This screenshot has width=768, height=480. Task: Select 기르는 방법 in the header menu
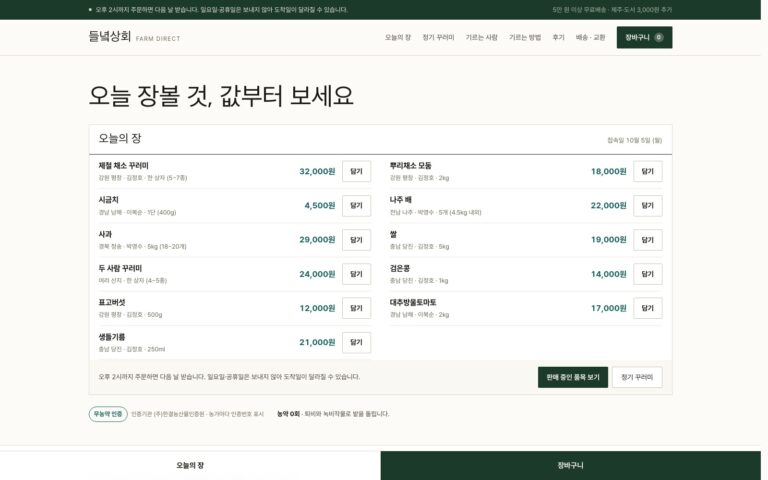point(525,37)
